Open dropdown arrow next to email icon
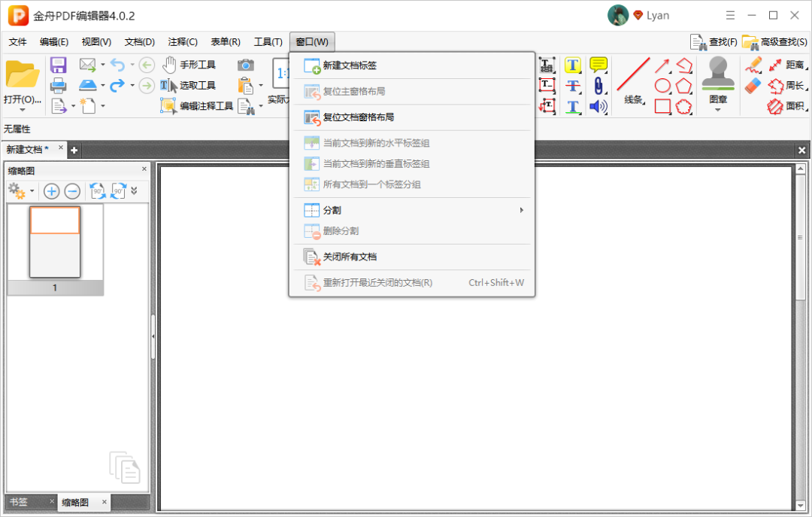Image resolution: width=812 pixels, height=517 pixels. point(102,65)
